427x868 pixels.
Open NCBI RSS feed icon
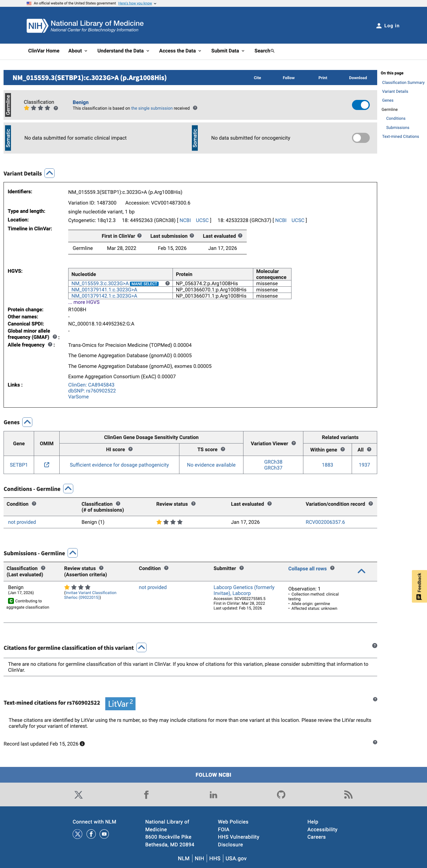(x=348, y=795)
